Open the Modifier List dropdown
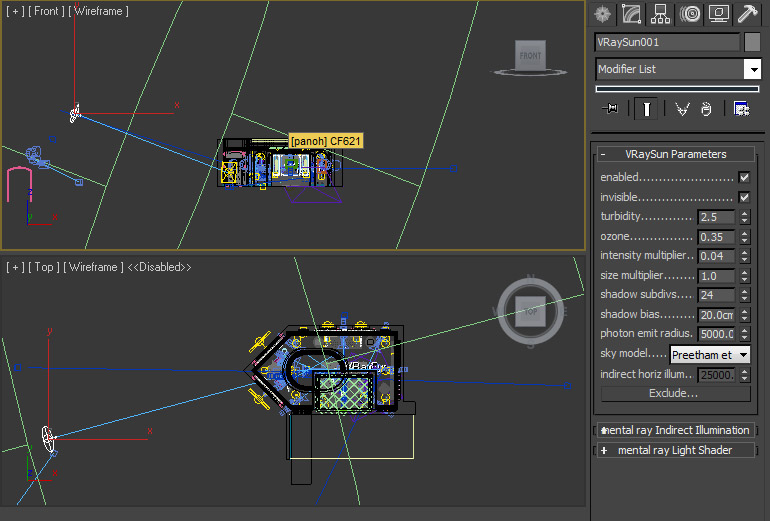Viewport: 770px width, 521px height. tap(752, 69)
